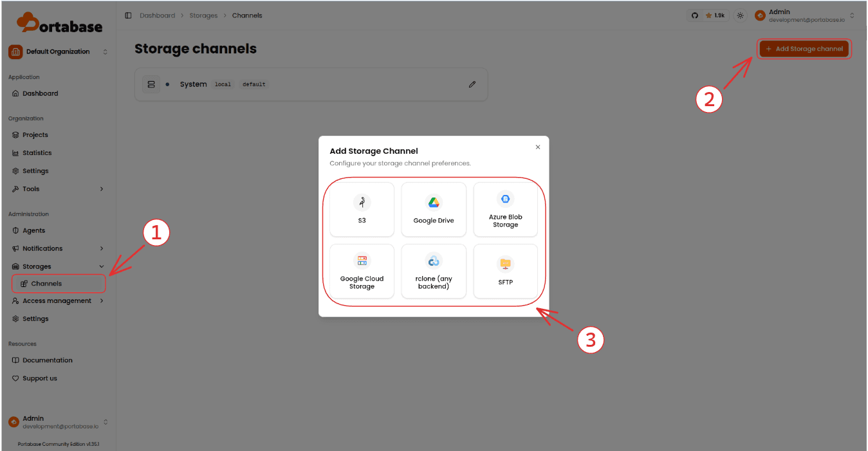Click the Projects layers icon
Viewport: 868px width, 451px height.
coord(16,135)
